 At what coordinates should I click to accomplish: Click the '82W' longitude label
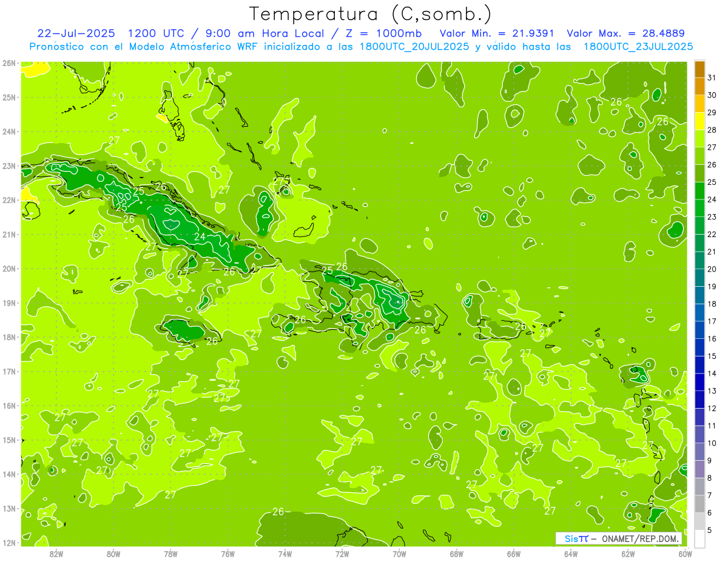[56, 554]
